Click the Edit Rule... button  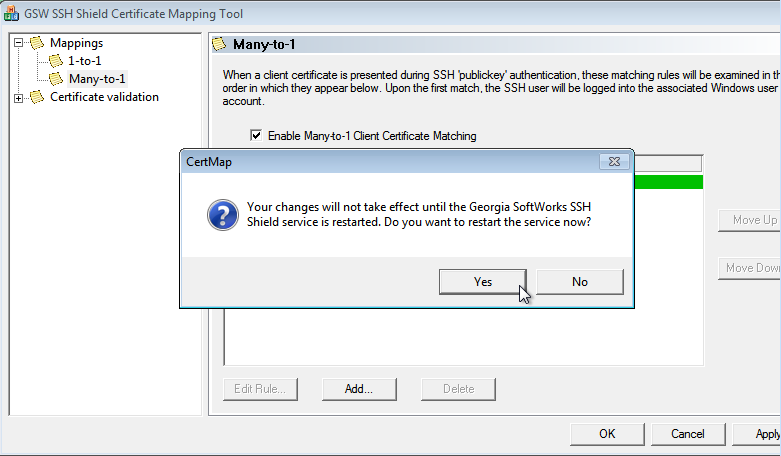pyautogui.click(x=260, y=389)
